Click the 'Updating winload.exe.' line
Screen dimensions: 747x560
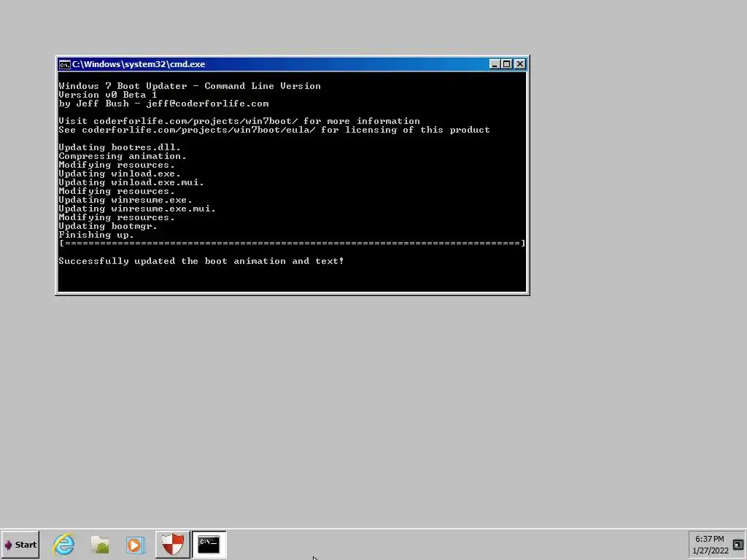(120, 174)
